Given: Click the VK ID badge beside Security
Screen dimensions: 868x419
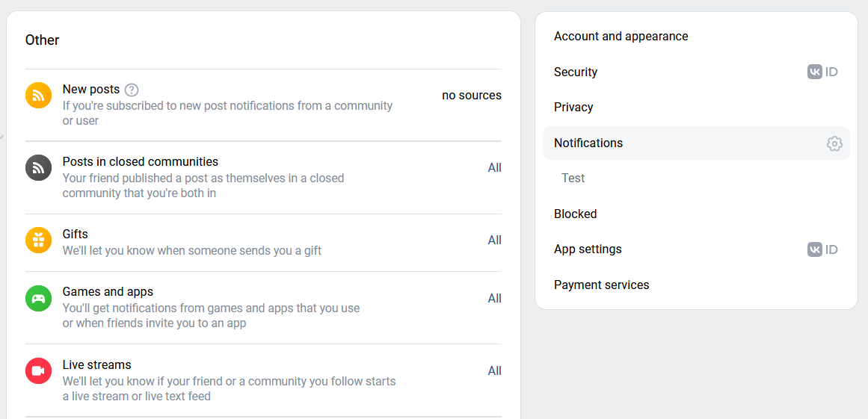Looking at the screenshot, I should pos(822,72).
